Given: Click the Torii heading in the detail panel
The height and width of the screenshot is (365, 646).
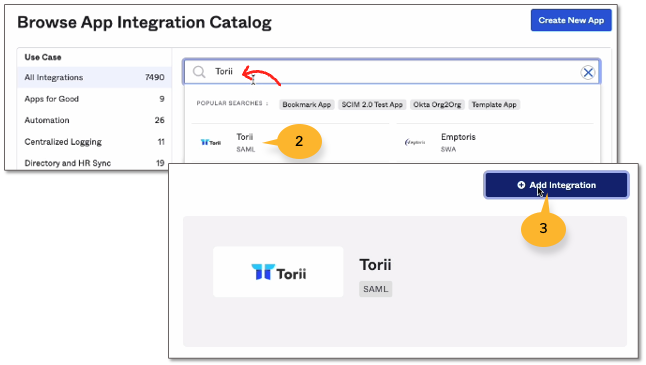Looking at the screenshot, I should point(375,264).
